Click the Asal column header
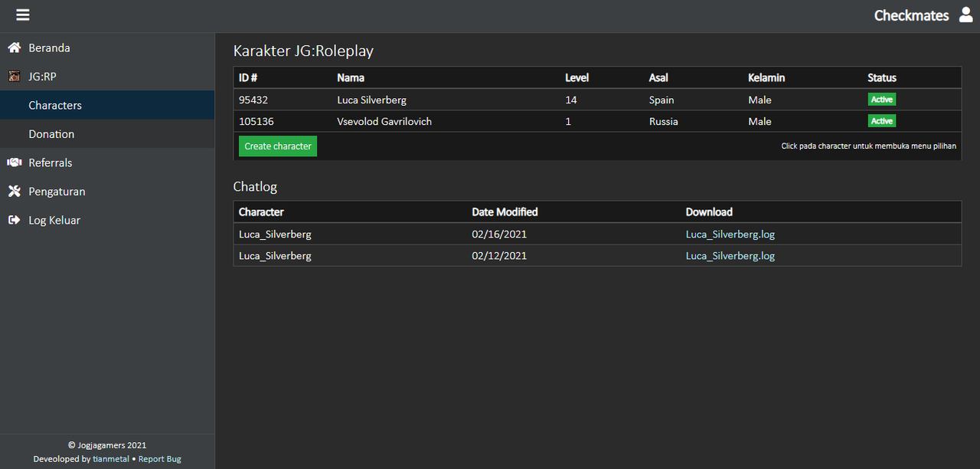 pos(658,77)
